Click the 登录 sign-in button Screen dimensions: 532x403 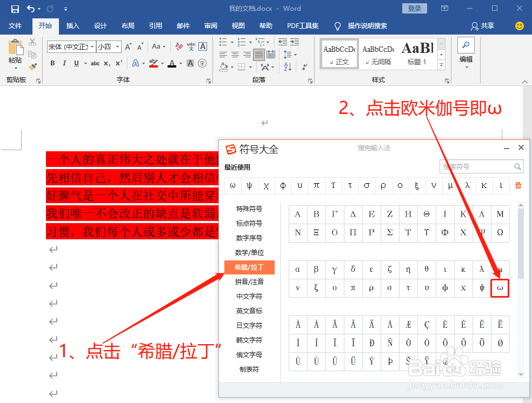pos(414,9)
